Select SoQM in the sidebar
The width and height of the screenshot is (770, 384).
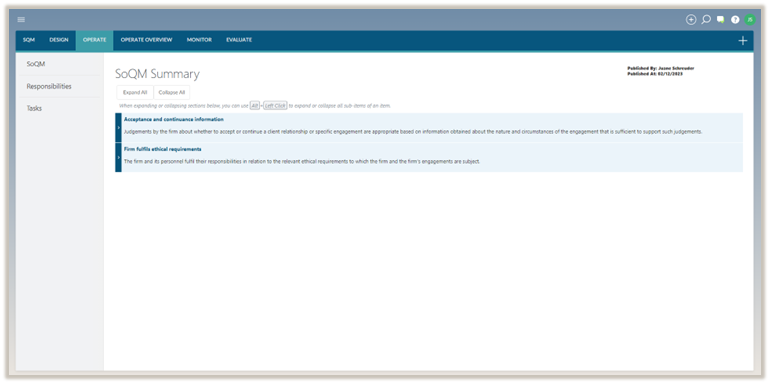tap(36, 64)
